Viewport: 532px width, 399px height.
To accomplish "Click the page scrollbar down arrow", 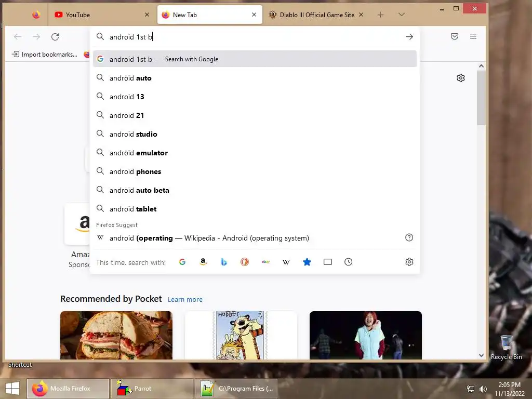I will 481,355.
